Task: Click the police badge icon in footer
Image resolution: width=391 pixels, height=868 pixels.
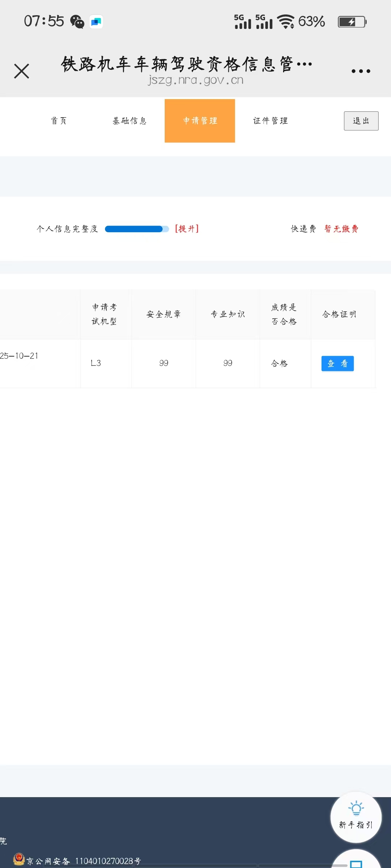Action: click(x=19, y=859)
